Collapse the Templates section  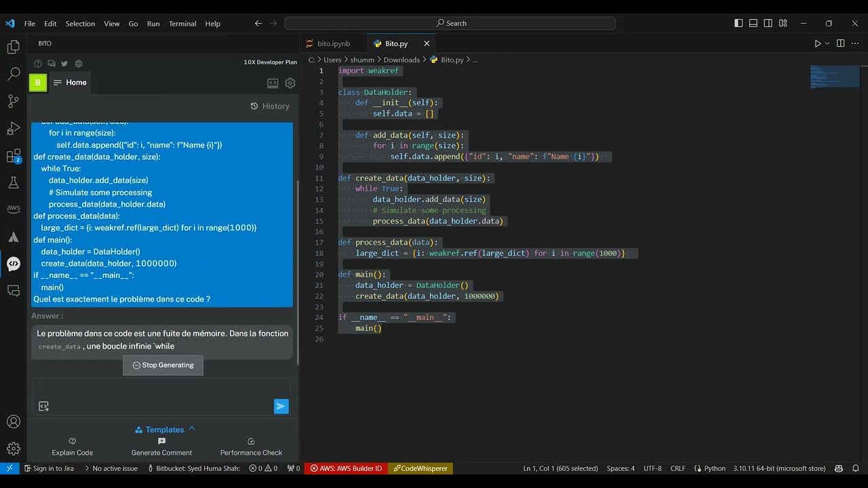[192, 429]
